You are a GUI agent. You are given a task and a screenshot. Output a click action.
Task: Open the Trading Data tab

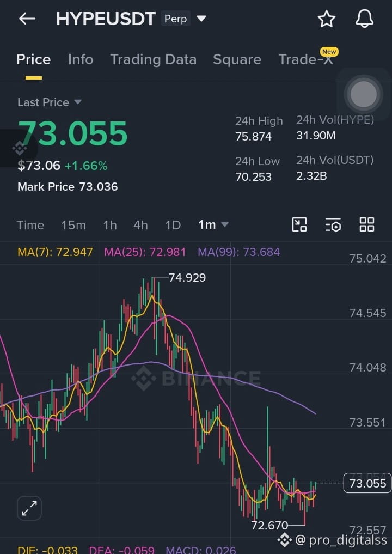154,59
